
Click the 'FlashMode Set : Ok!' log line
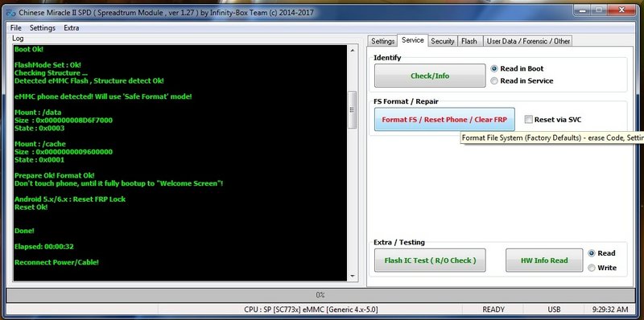[47, 65]
